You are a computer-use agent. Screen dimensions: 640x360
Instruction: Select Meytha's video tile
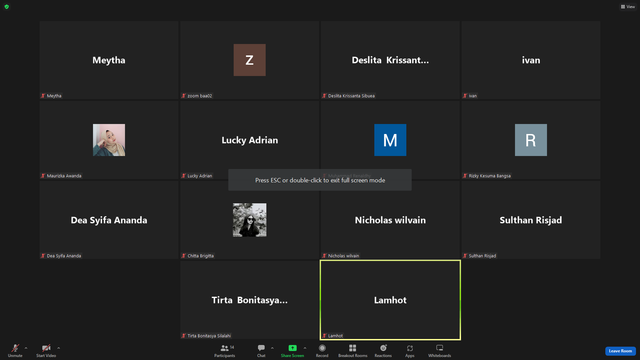(x=109, y=60)
